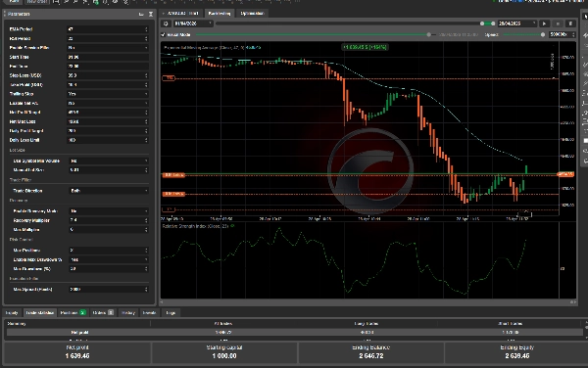Click the End Time input field
This screenshot has width=588, height=368.
point(108,67)
